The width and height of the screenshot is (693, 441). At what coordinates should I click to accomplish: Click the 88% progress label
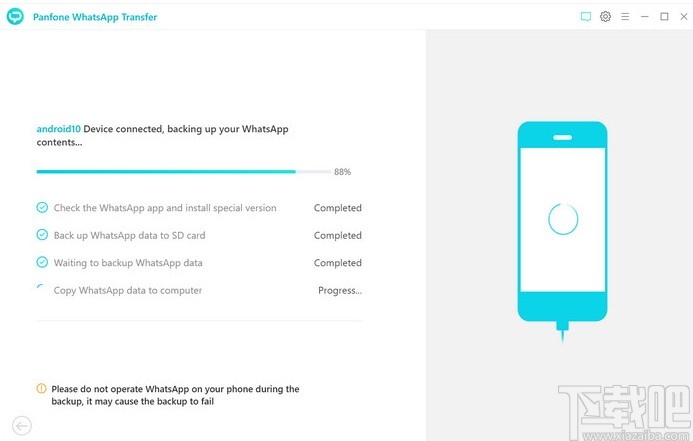pos(342,172)
